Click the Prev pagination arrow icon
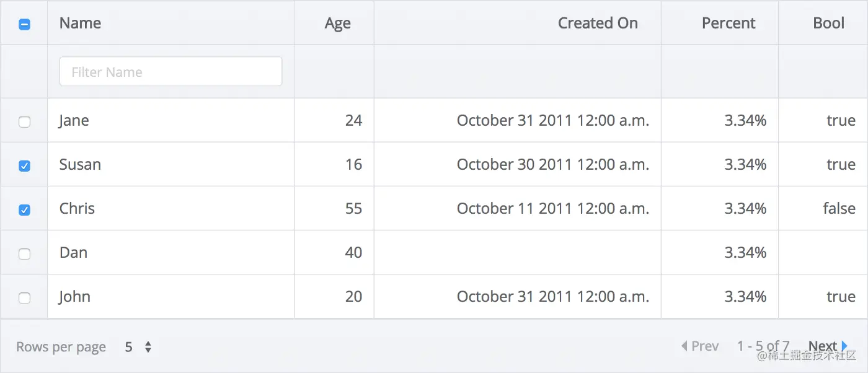 (x=684, y=346)
